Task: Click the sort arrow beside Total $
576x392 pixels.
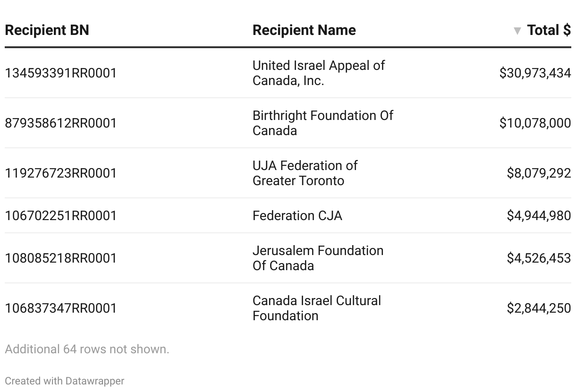Action: pos(517,31)
